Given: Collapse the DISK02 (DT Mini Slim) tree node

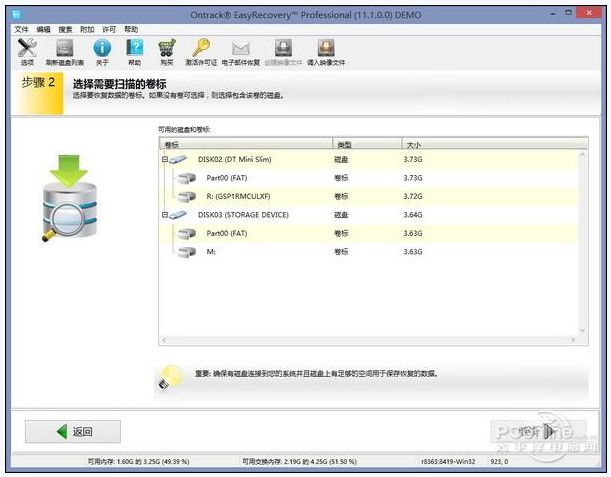Looking at the screenshot, I should coord(165,159).
